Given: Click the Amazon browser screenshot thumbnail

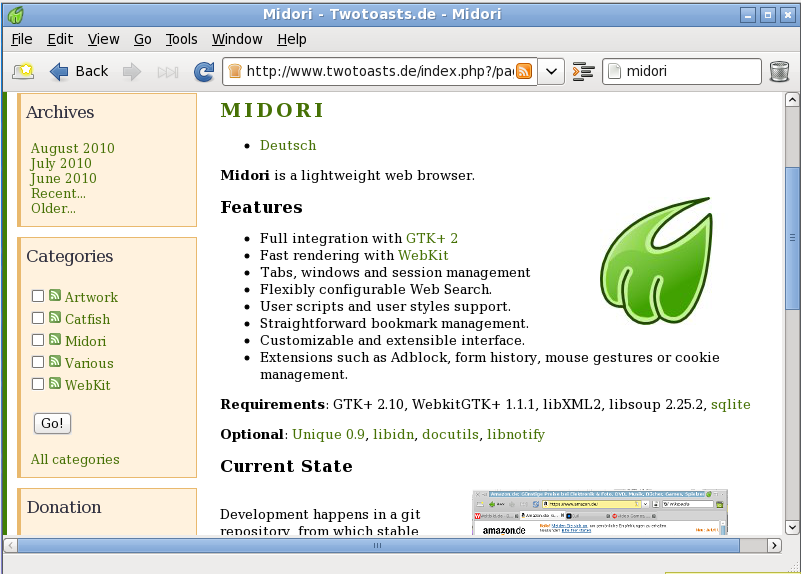Looking at the screenshot, I should point(600,512).
